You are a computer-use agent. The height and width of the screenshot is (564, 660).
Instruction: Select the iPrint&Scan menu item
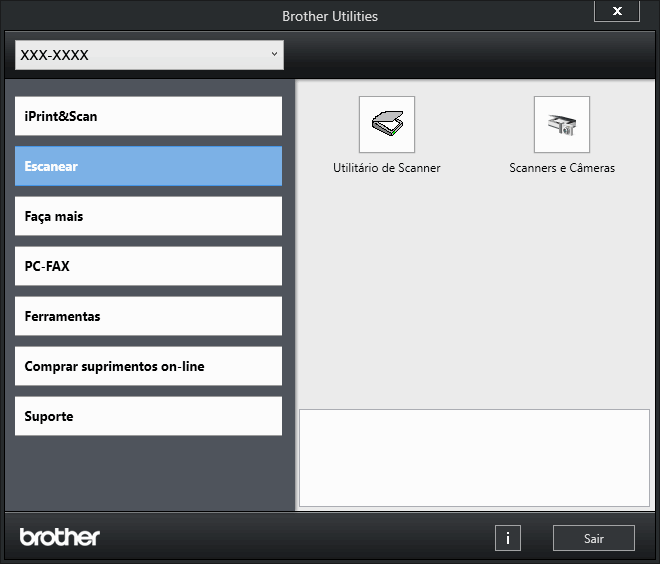coord(148,116)
